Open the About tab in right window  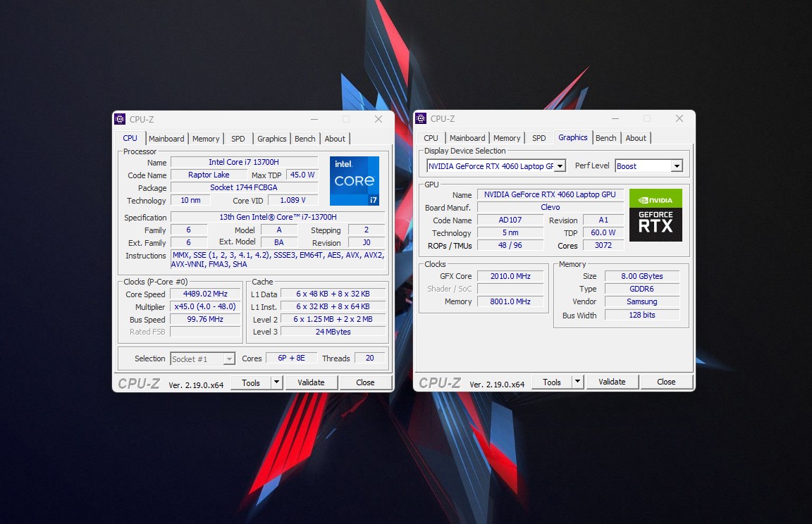tap(636, 138)
